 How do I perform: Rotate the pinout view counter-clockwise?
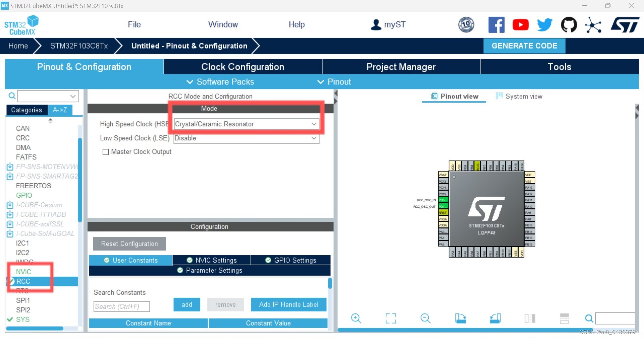(x=496, y=319)
